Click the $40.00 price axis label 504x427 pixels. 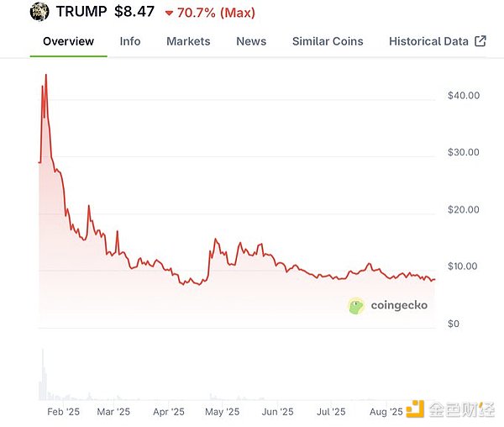pos(464,96)
